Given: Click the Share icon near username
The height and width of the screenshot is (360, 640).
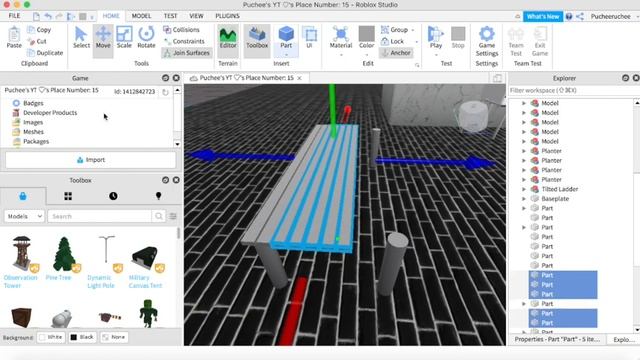Looking at the screenshot, I should [580, 16].
